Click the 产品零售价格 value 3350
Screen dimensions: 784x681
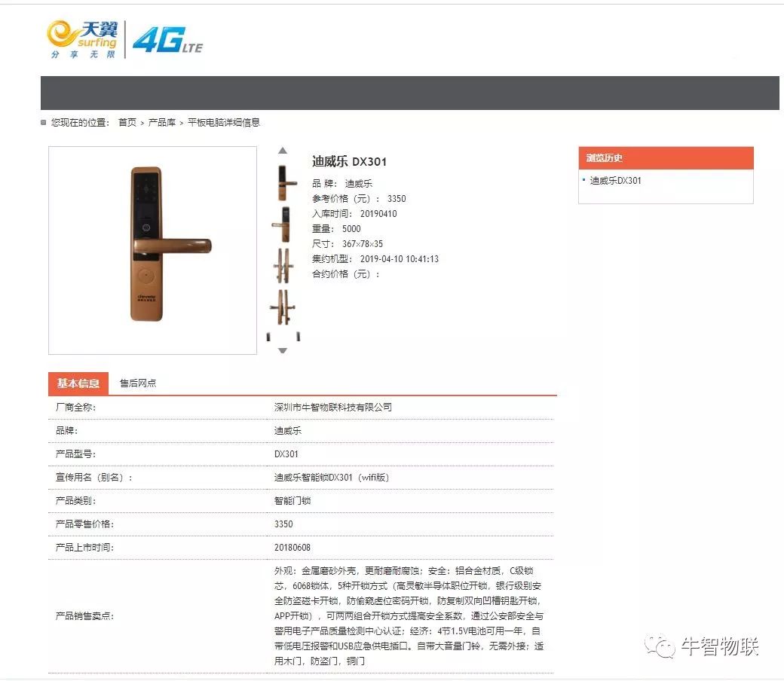283,524
